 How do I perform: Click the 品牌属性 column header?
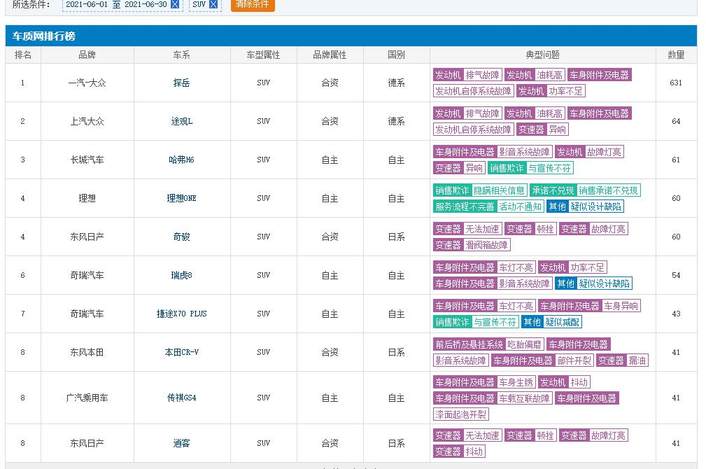point(330,55)
